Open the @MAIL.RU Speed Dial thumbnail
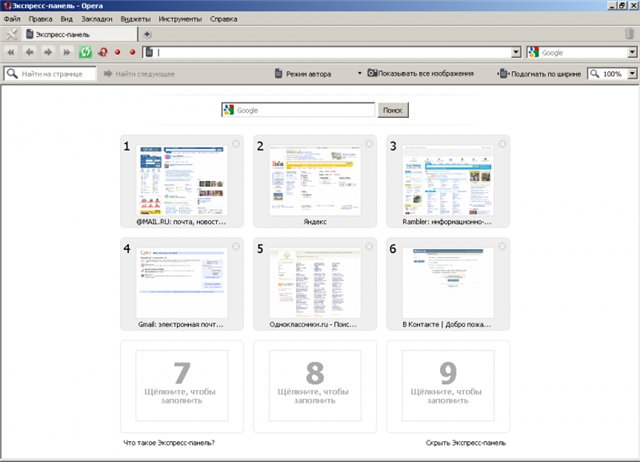This screenshot has height=462, width=640. (182, 181)
